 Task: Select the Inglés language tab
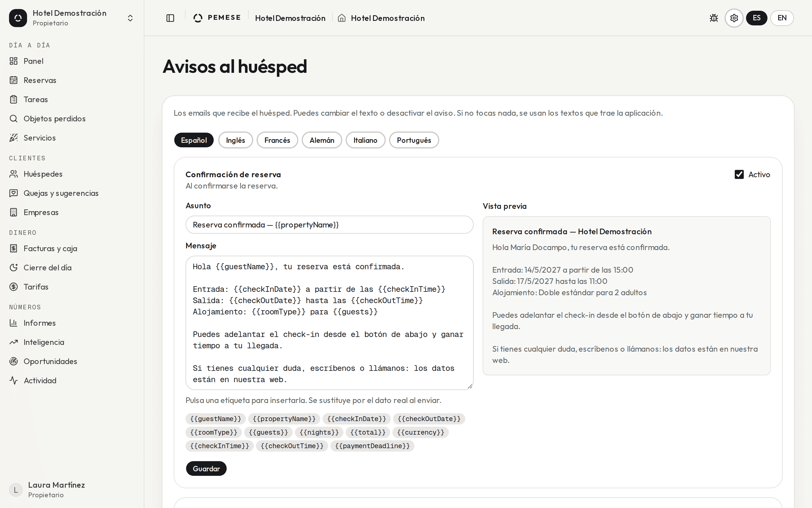click(235, 140)
